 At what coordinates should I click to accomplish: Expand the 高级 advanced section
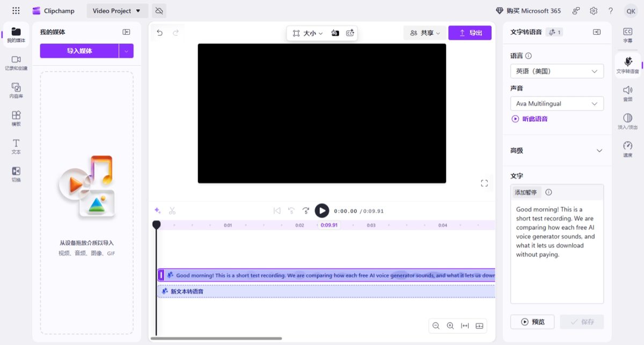point(557,151)
